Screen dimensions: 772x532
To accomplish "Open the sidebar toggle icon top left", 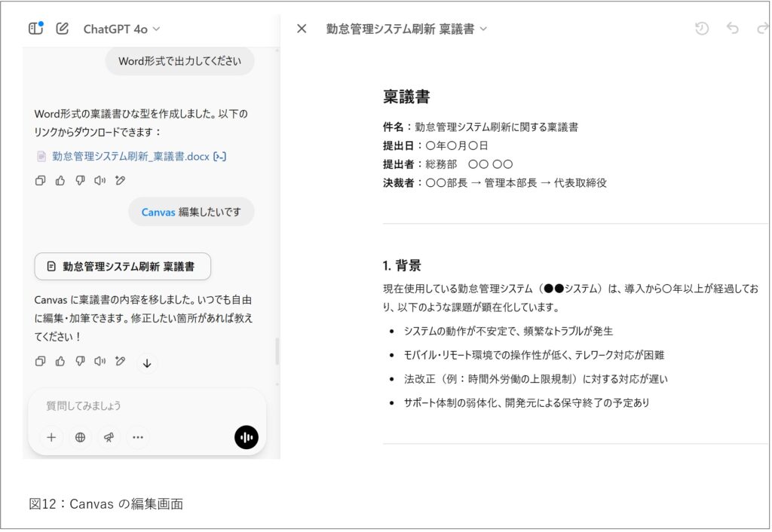I will (x=35, y=27).
